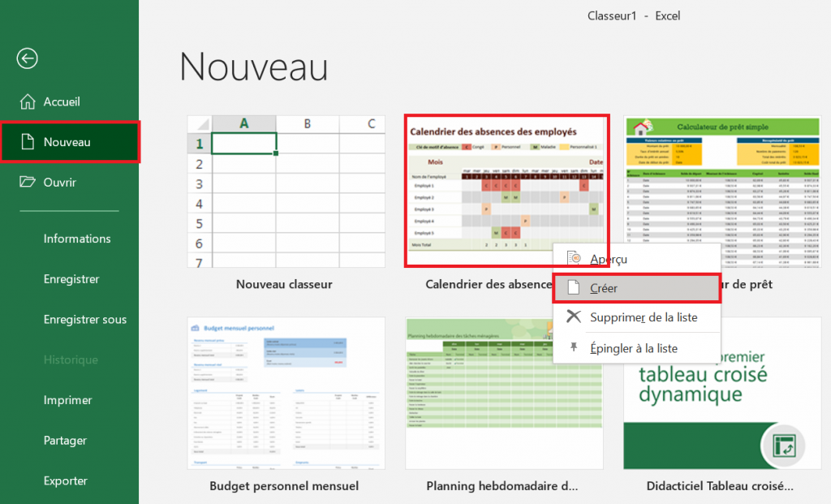831x504 pixels.
Task: Click the magnifier icon next to Aperçu
Action: 573,258
